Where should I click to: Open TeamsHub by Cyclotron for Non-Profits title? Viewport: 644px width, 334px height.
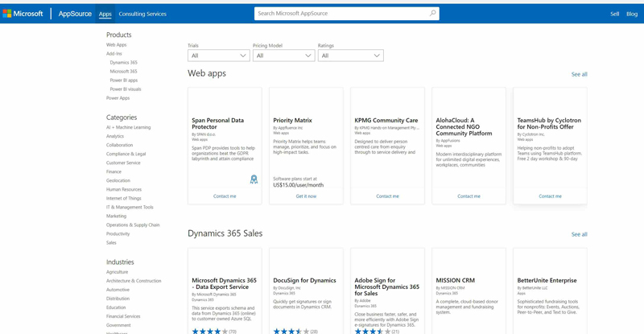[x=549, y=124]
